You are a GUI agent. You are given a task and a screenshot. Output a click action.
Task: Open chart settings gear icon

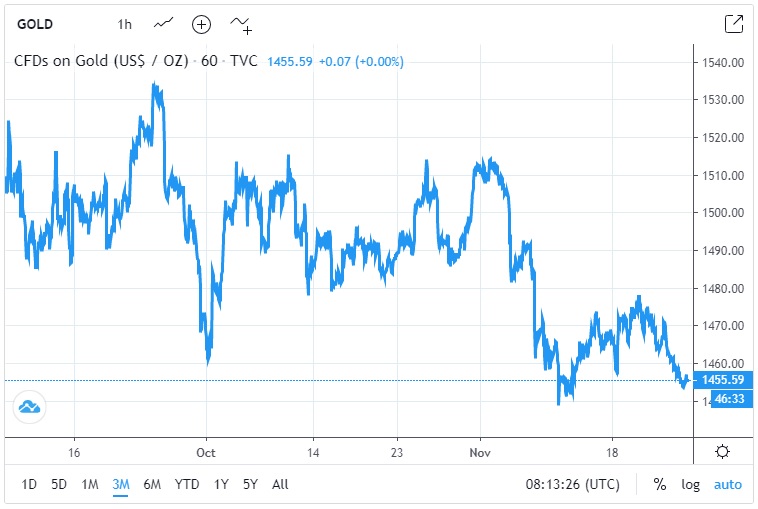[x=722, y=451]
